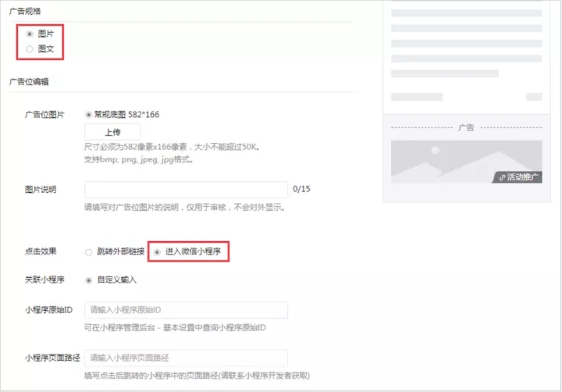Click the 活动推广 link tag icon
Screen dimensions: 562x392
coord(502,177)
